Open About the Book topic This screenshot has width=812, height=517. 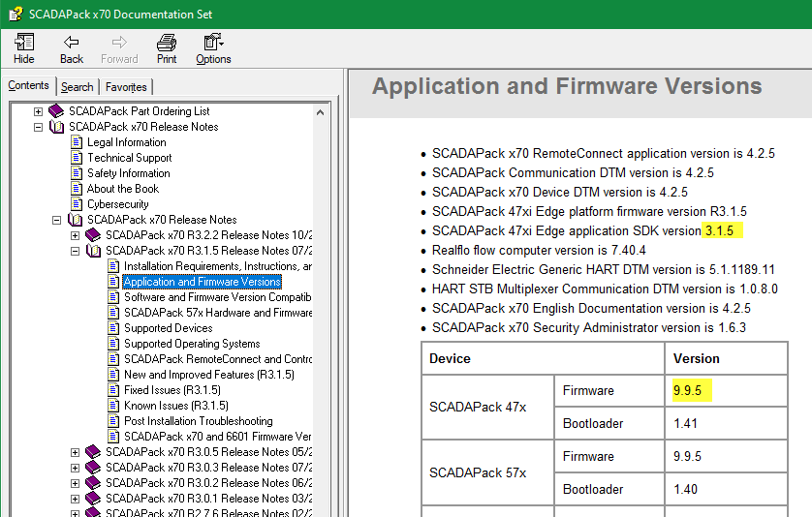coord(123,189)
